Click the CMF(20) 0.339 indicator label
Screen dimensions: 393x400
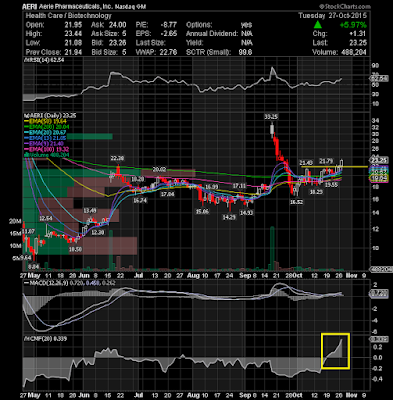tap(45, 339)
